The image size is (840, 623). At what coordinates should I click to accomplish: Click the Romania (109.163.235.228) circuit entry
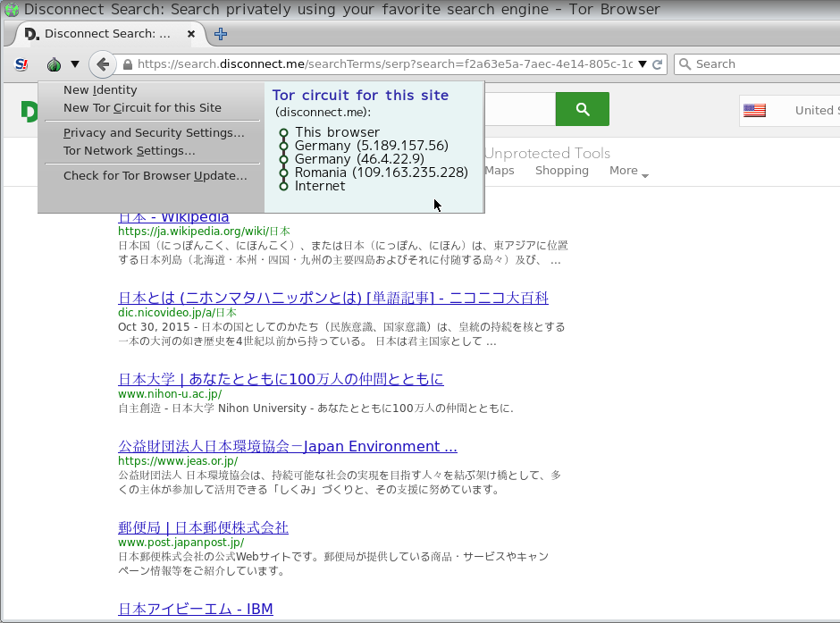click(382, 173)
